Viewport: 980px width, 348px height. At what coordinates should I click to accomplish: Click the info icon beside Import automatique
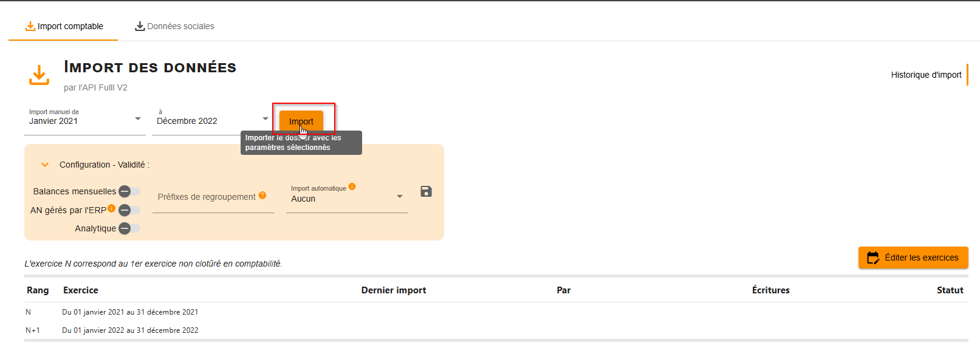point(352,186)
